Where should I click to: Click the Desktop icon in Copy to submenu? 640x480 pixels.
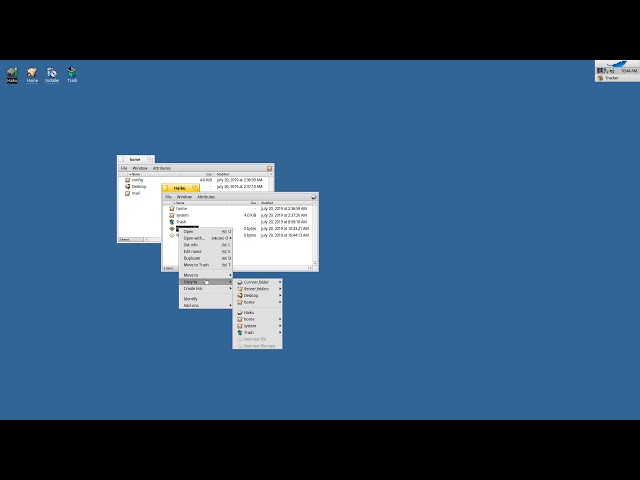(x=240, y=296)
